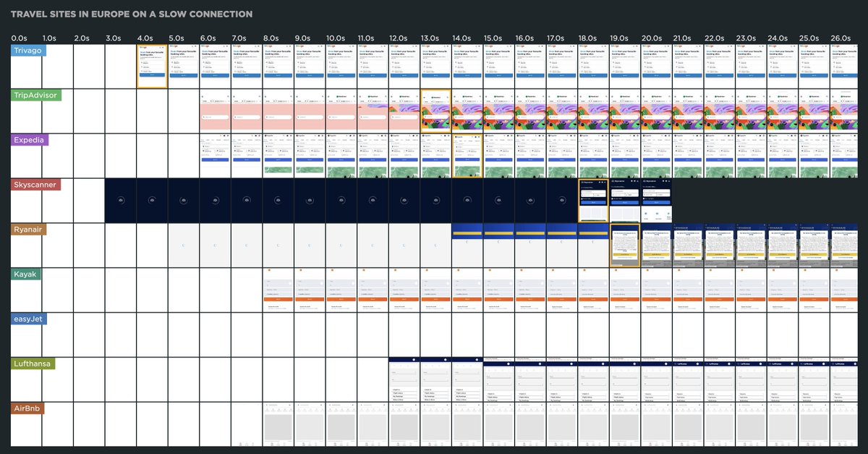Open the Ryanair frame at 14.0s
Screen dimensions: 868x454
point(467,245)
